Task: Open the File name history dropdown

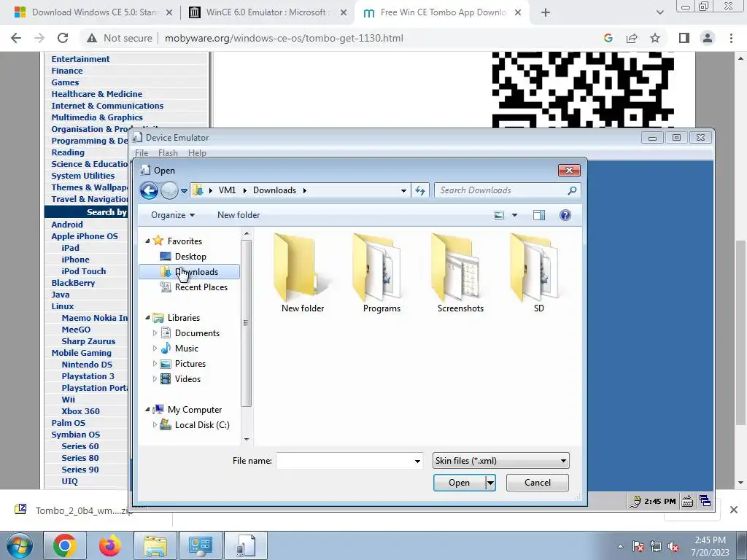Action: pyautogui.click(x=417, y=461)
